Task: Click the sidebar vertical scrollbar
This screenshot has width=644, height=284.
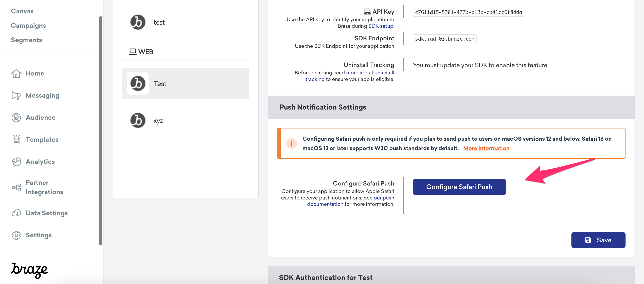Action: click(100, 130)
